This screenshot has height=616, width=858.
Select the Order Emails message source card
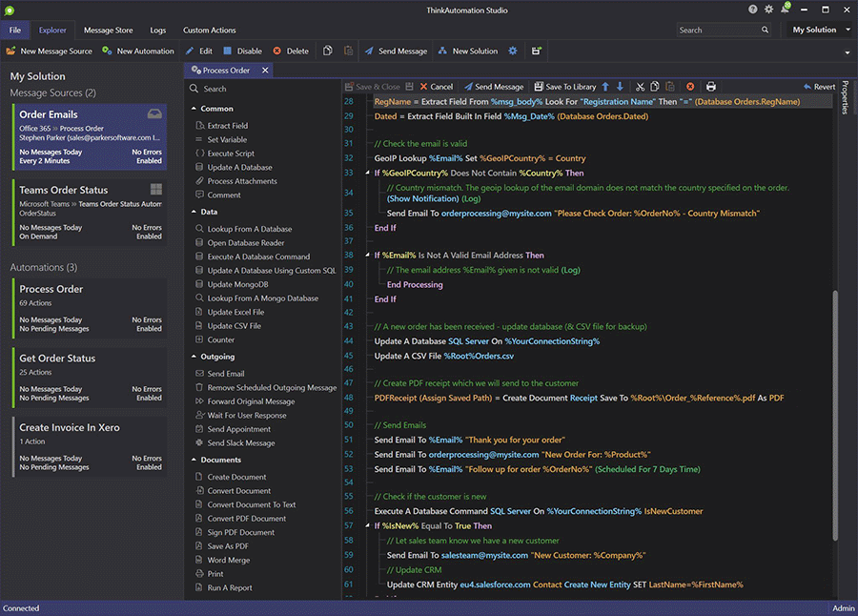(90, 137)
